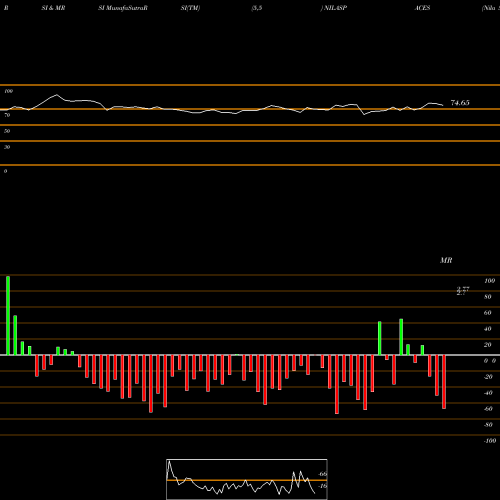The width and height of the screenshot is (500, 500).
Task: Click the RSI axis label 70
Action: click(x=7, y=115)
